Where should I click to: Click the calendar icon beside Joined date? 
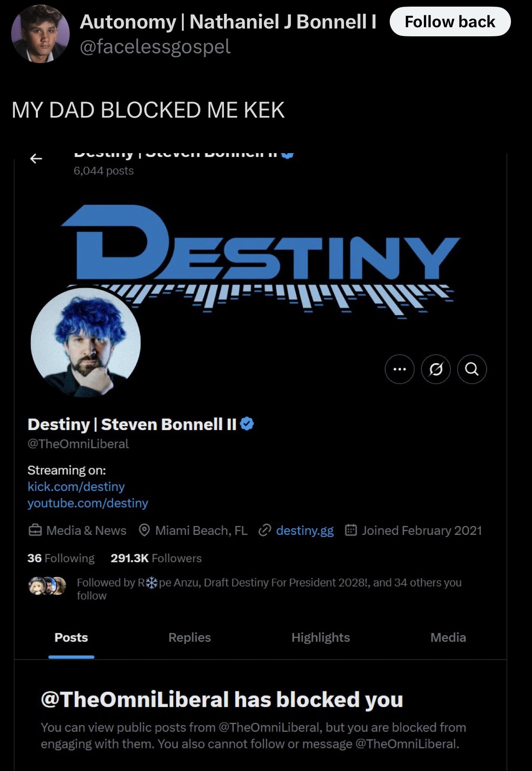pos(351,530)
